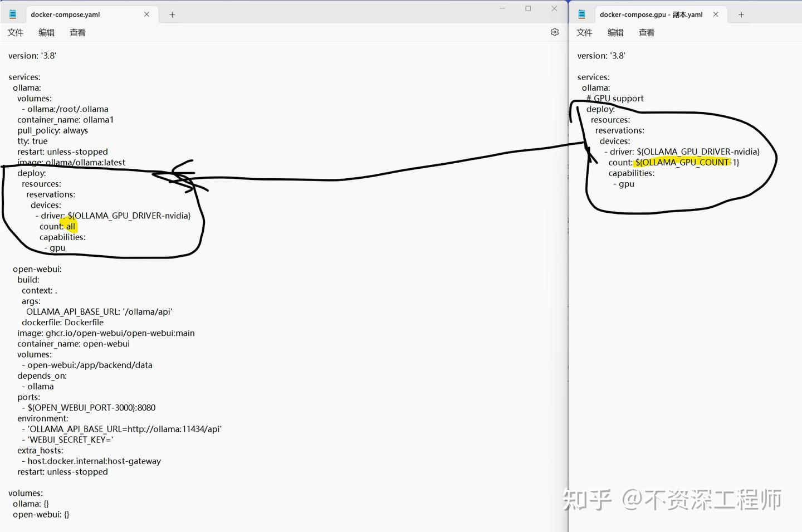Click 'context: .' line
Image resolution: width=802 pixels, height=532 pixels.
(x=40, y=290)
